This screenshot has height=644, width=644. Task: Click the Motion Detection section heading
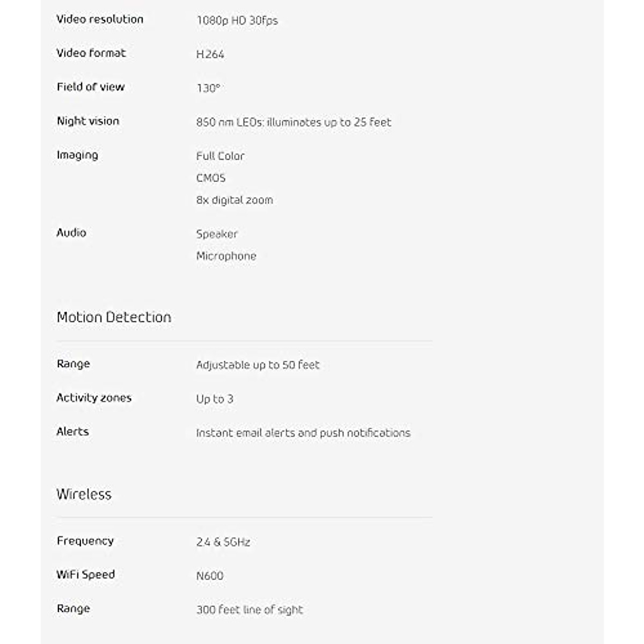[114, 317]
